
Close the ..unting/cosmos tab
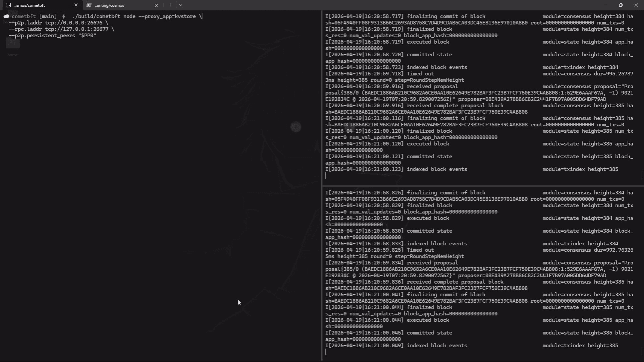(x=156, y=5)
